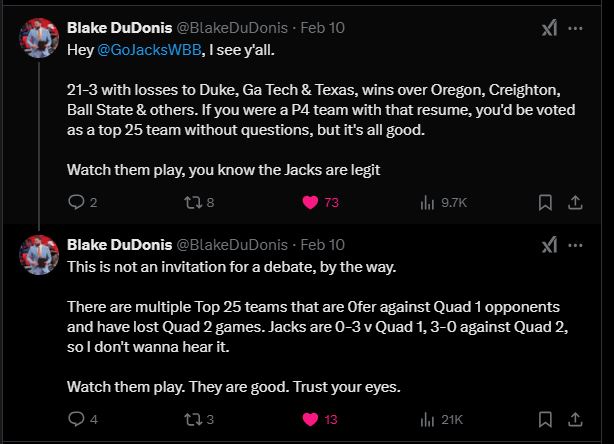The image size is (614, 444).
Task: Reply to the "not an invitation" tweet
Action: click(76, 419)
